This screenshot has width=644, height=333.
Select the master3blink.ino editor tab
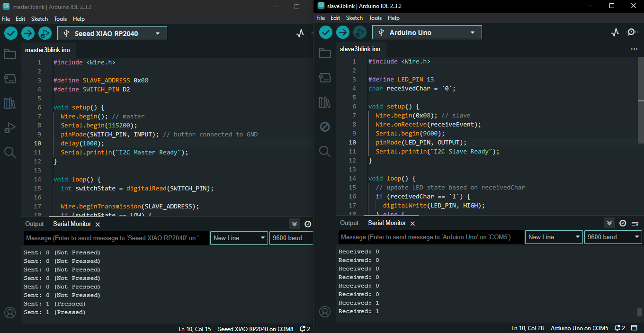coord(47,50)
